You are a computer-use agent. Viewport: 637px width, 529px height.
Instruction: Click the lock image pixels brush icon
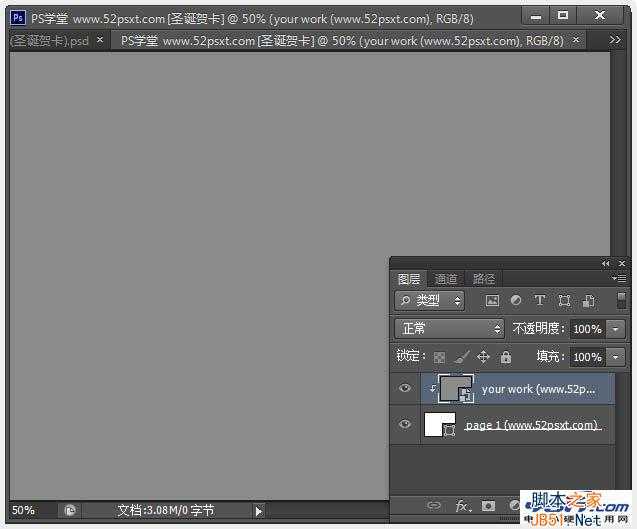coord(461,357)
